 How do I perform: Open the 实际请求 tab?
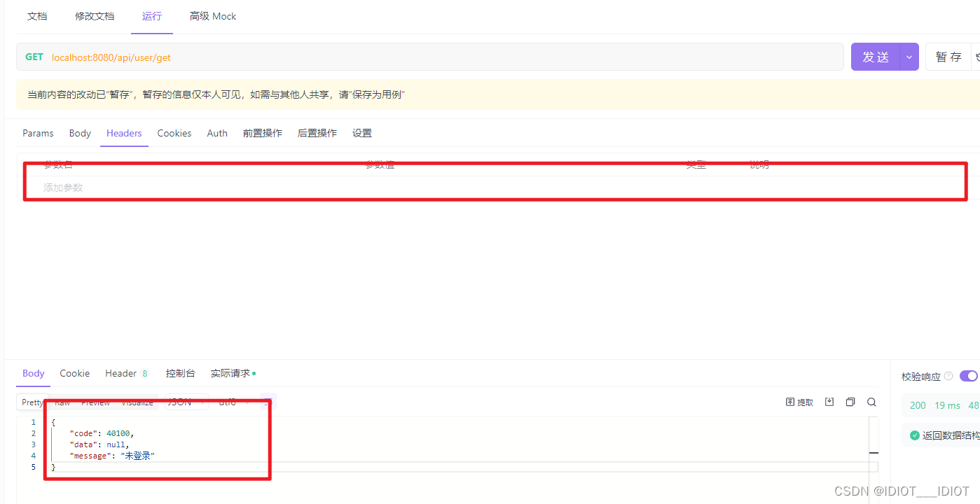coord(233,373)
